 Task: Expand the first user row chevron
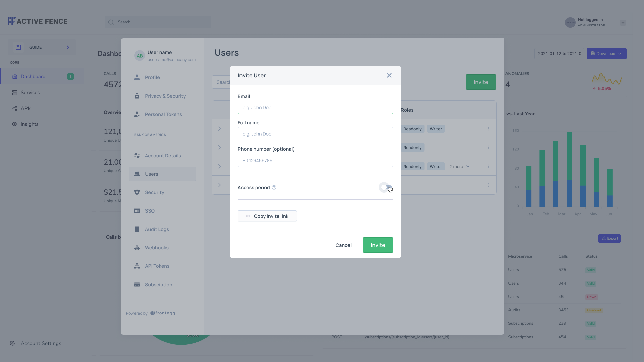click(x=219, y=129)
